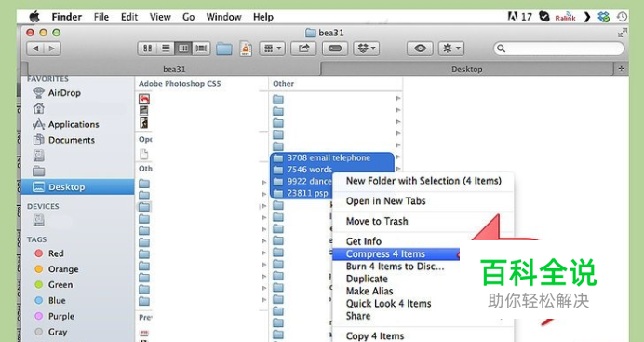Viewport: 644px width, 342px height.
Task: Select the drive icon under DEVICES
Action: coord(38,221)
